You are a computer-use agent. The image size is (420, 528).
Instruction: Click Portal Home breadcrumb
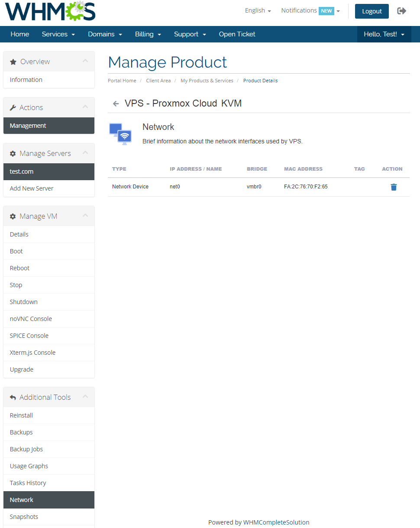click(122, 81)
